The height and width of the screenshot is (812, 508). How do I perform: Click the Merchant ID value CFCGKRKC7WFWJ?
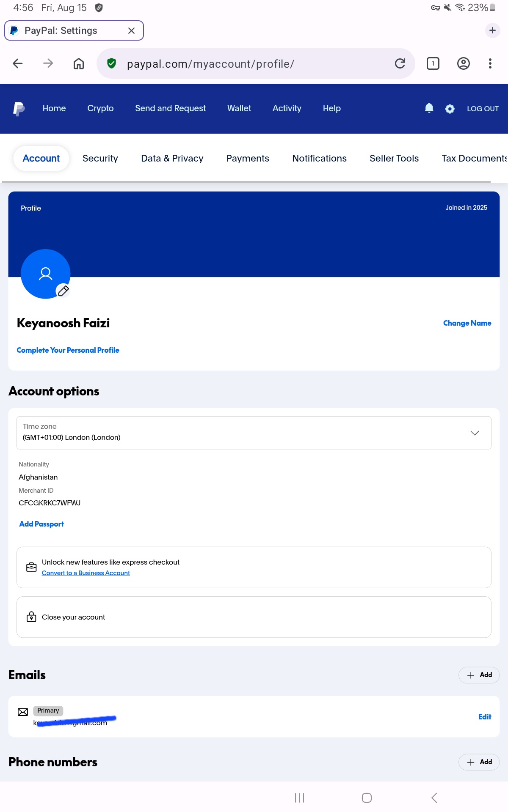coord(50,503)
